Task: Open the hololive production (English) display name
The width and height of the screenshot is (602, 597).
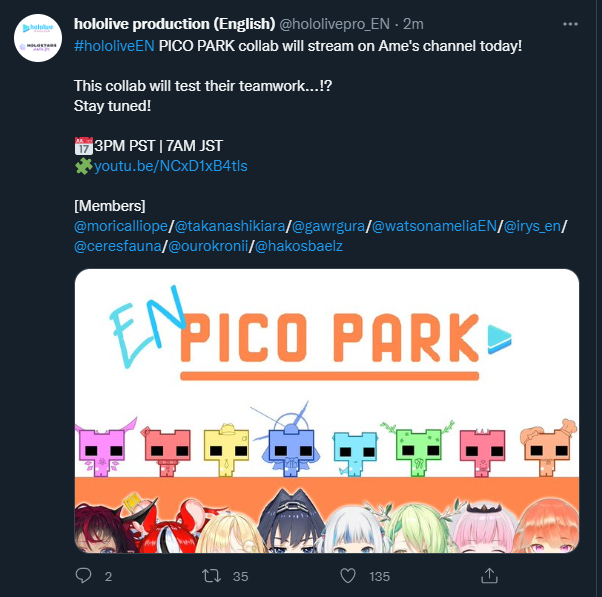Action: coord(174,24)
